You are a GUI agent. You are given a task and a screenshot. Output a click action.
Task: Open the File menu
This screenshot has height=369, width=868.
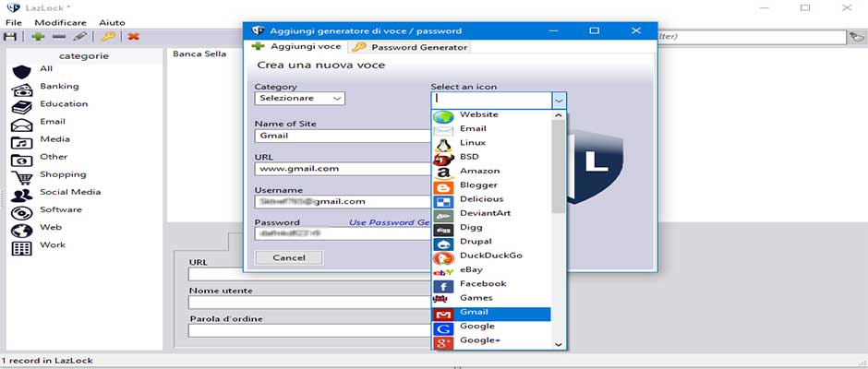[x=13, y=23]
